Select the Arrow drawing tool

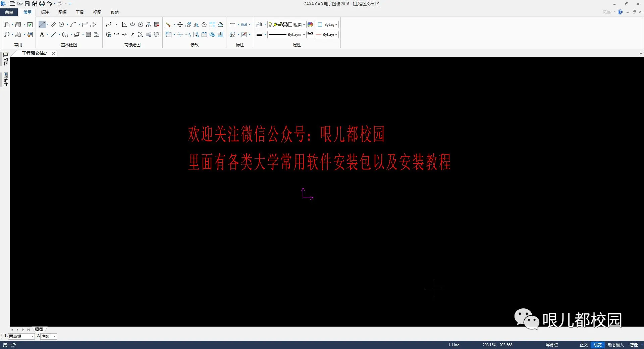[x=132, y=35]
